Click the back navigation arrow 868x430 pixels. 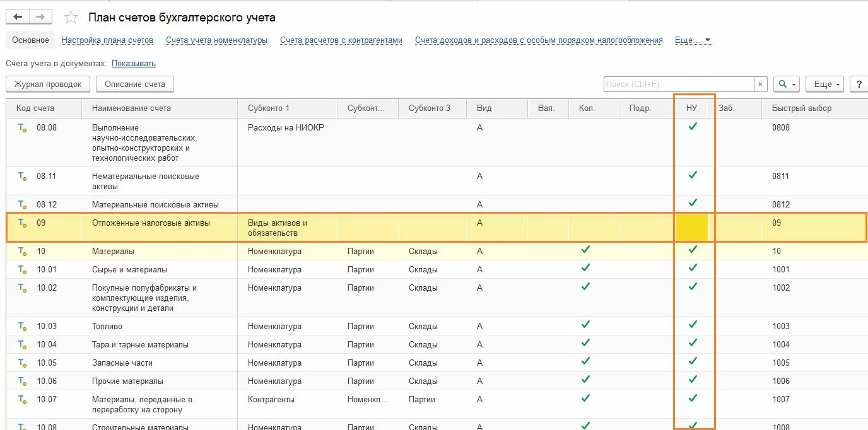[18, 18]
